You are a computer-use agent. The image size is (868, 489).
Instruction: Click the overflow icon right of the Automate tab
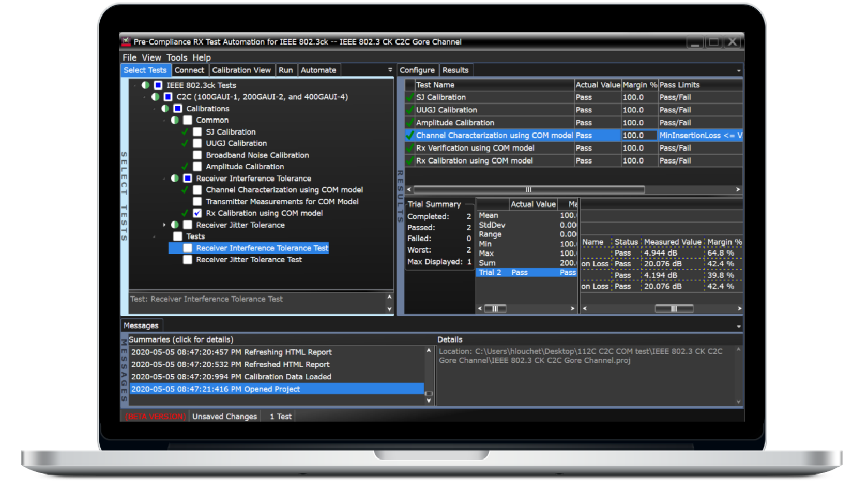pyautogui.click(x=389, y=68)
